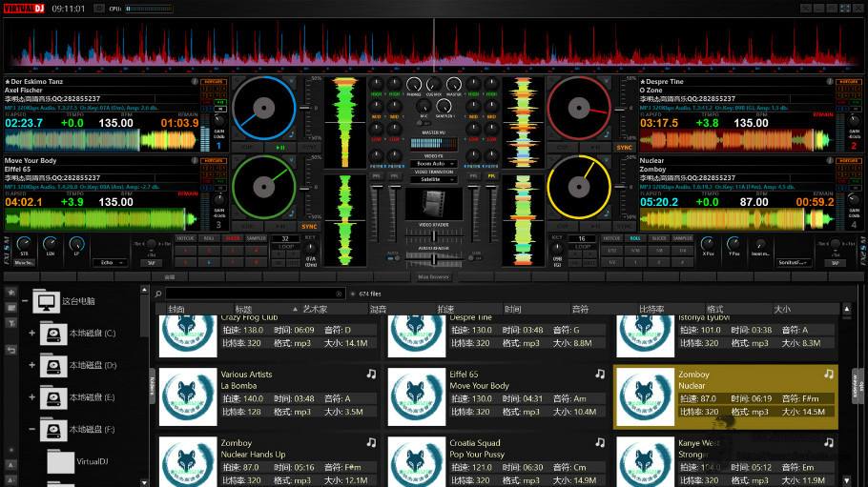Sort by the 拍速 column header
The height and width of the screenshot is (487, 868).
pos(445,310)
